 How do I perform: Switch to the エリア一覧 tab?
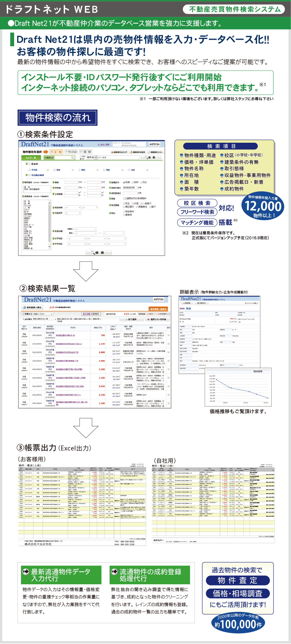click(x=31, y=157)
